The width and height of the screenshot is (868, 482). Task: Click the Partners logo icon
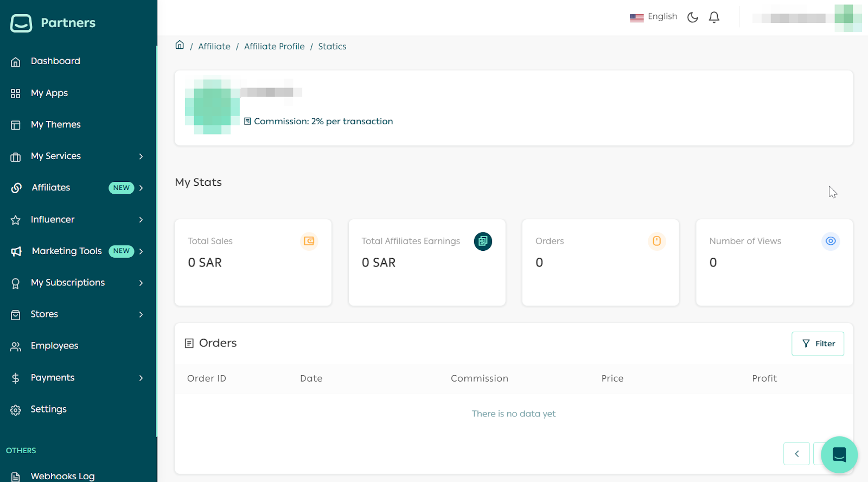(21, 23)
